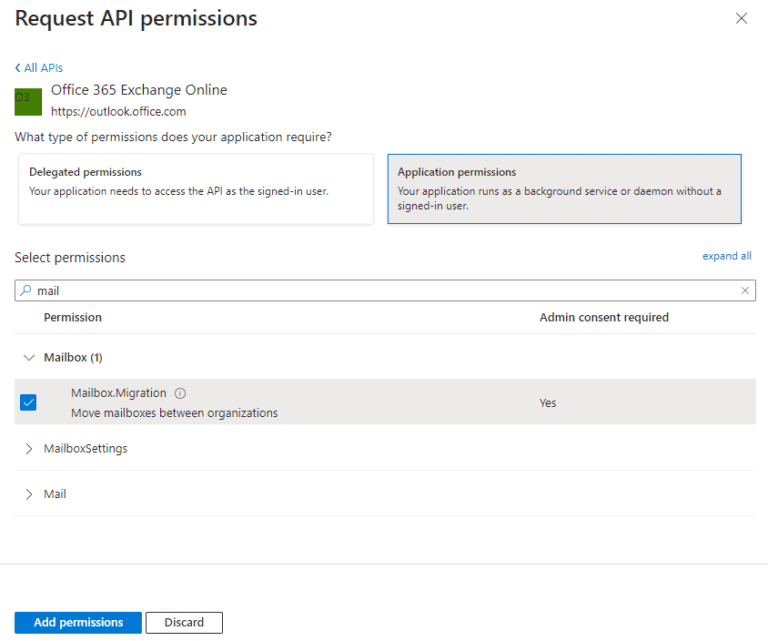Viewport: 768px width, 641px height.
Task: Click the Yes admin consent value
Action: (x=548, y=403)
